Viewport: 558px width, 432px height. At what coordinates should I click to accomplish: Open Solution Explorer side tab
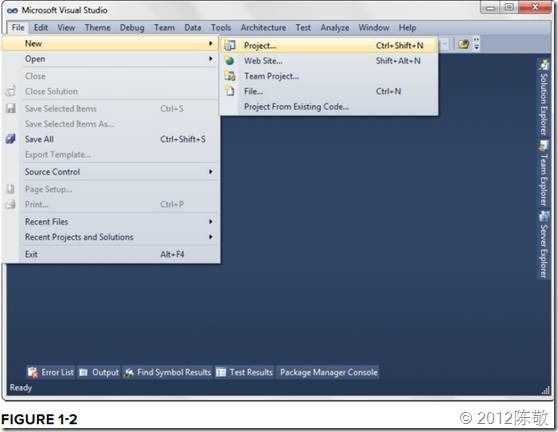(543, 98)
